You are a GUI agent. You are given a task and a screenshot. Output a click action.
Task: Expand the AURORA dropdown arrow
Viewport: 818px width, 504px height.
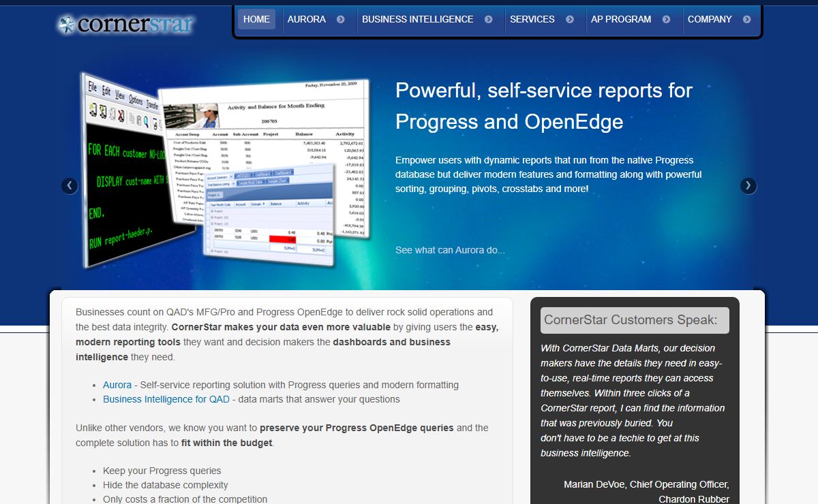[x=340, y=19]
